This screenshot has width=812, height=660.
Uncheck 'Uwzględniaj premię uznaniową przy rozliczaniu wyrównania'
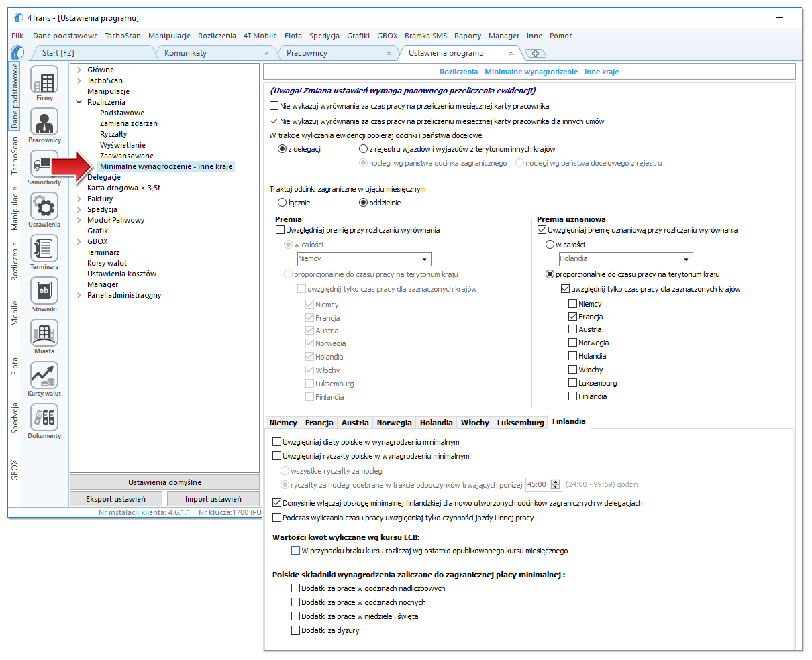click(x=542, y=230)
